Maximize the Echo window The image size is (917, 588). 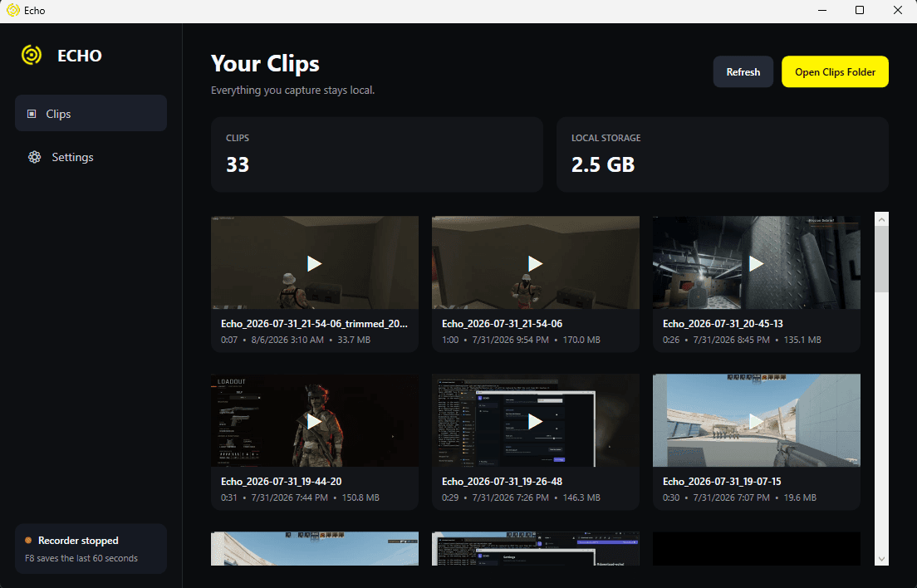[859, 10]
